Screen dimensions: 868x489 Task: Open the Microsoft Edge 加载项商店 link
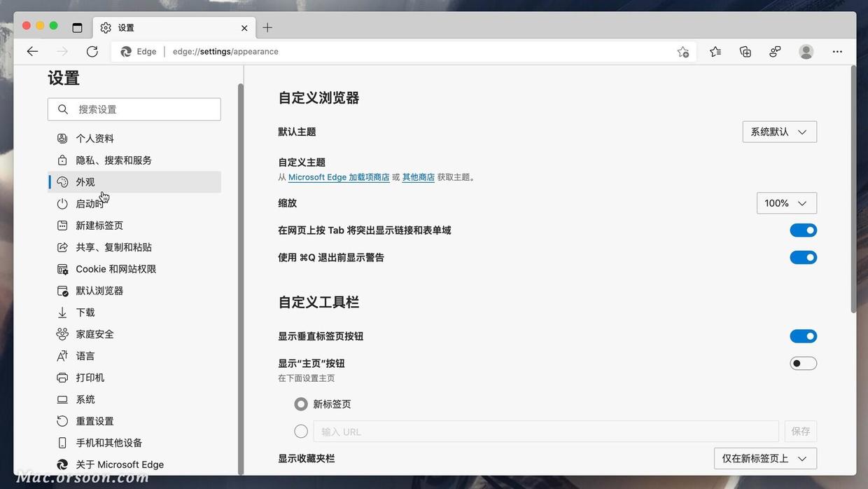tap(339, 177)
